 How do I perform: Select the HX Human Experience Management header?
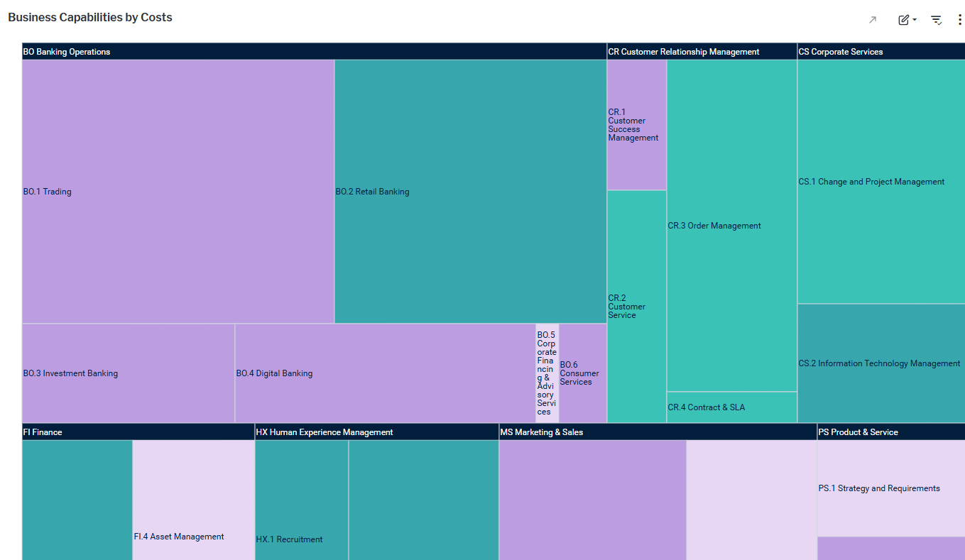(x=324, y=432)
